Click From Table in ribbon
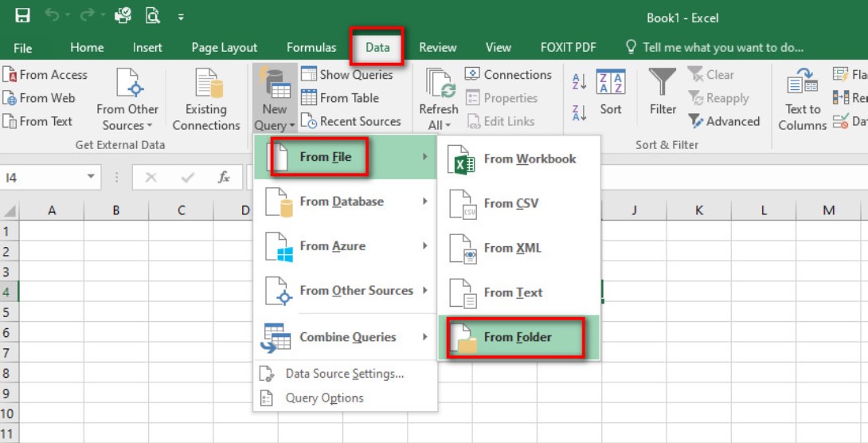The image size is (868, 443). coord(340,98)
